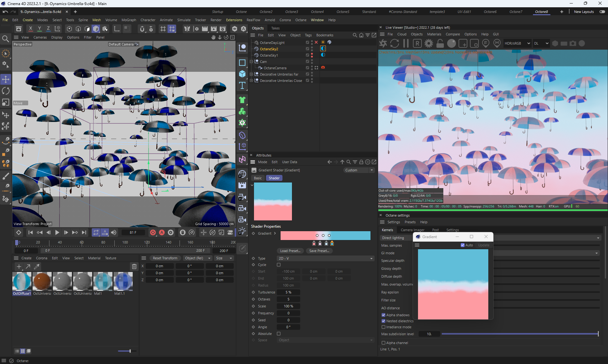The image size is (608, 364).
Task: Click the Live Viewer settings gear icon
Action: click(429, 43)
